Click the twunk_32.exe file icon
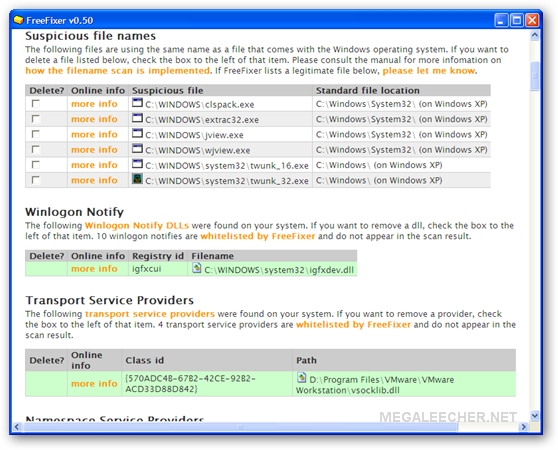Image resolution: width=558 pixels, height=450 pixels. [137, 179]
